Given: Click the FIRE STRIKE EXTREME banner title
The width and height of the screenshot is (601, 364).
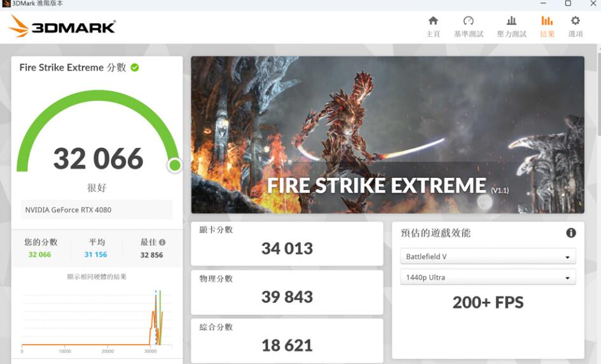Looking at the screenshot, I should [376, 185].
